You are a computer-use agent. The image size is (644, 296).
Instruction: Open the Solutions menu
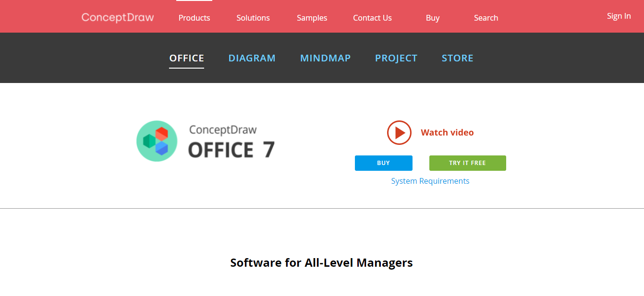[x=253, y=18]
